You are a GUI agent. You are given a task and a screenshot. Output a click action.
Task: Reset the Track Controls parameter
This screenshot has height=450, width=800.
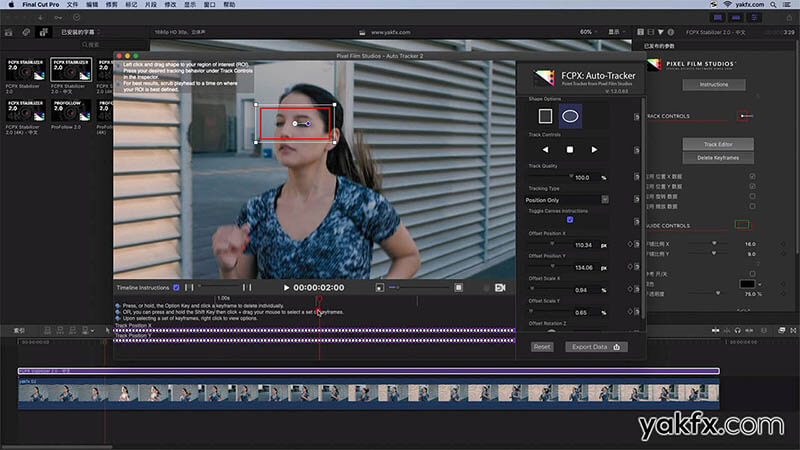(637, 150)
